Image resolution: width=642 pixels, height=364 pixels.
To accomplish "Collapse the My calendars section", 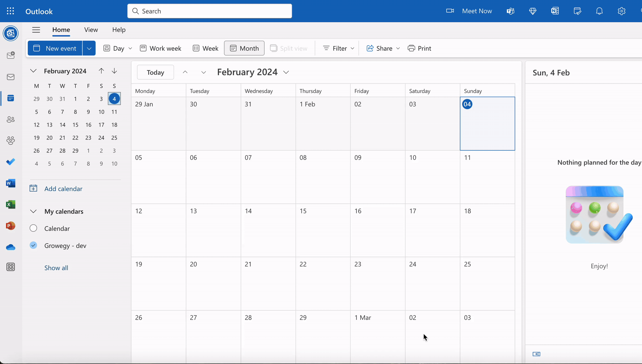I will click(33, 211).
